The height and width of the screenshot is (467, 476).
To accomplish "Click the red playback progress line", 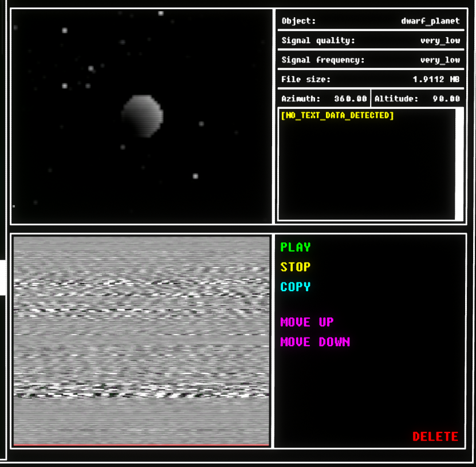I will tap(141, 444).
